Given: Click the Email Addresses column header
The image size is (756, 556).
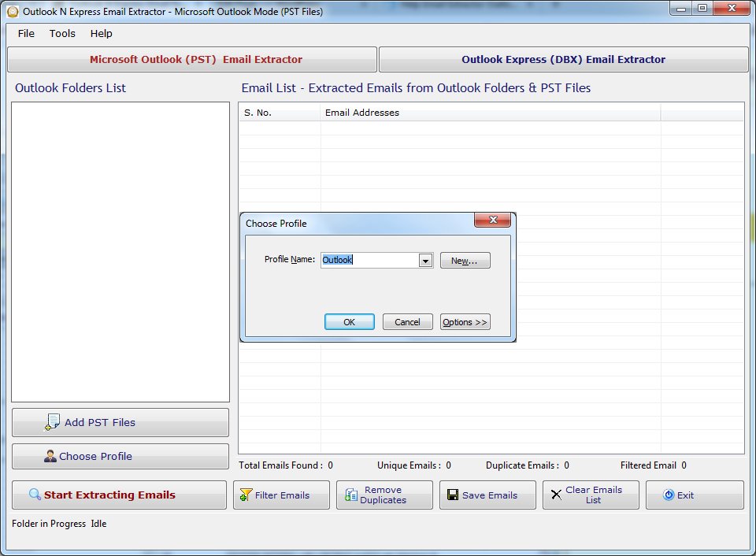Looking at the screenshot, I should pos(491,113).
